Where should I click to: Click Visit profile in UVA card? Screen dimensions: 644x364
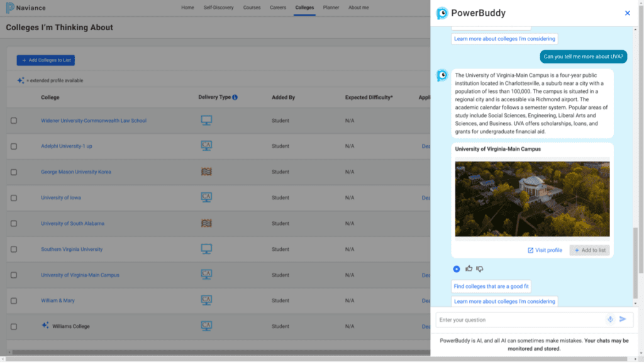545,250
